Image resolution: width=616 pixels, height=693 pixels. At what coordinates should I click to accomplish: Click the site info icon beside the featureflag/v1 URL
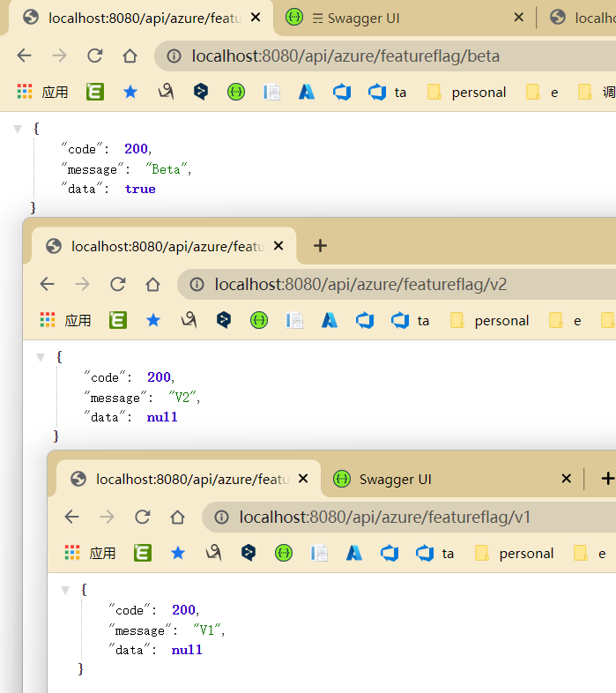point(222,518)
